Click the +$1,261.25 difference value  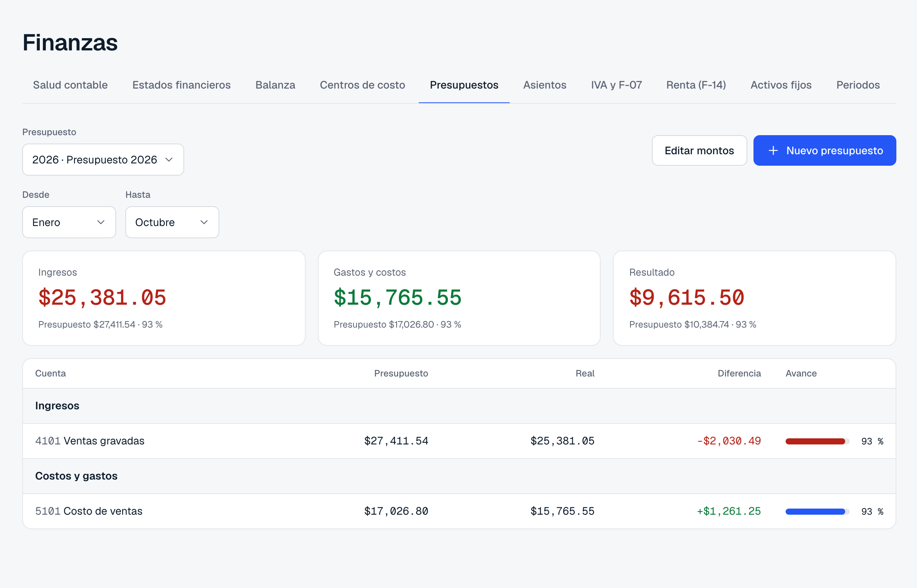tap(729, 511)
